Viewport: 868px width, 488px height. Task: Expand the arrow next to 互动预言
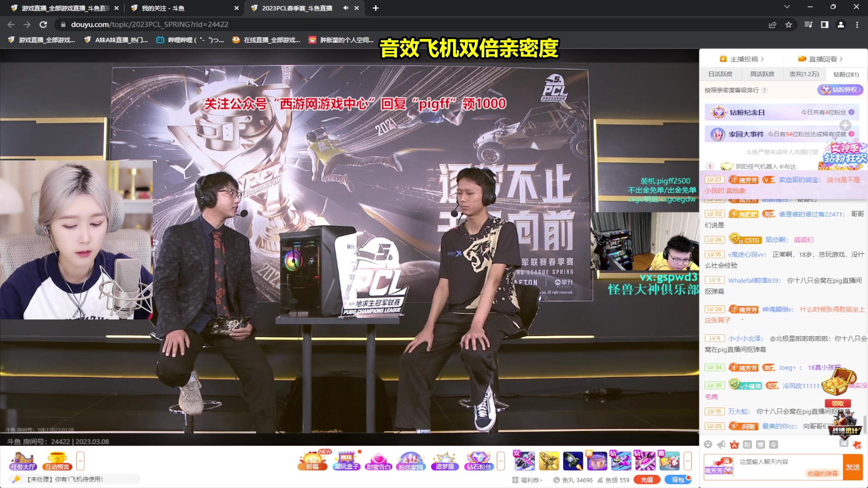coord(80,461)
